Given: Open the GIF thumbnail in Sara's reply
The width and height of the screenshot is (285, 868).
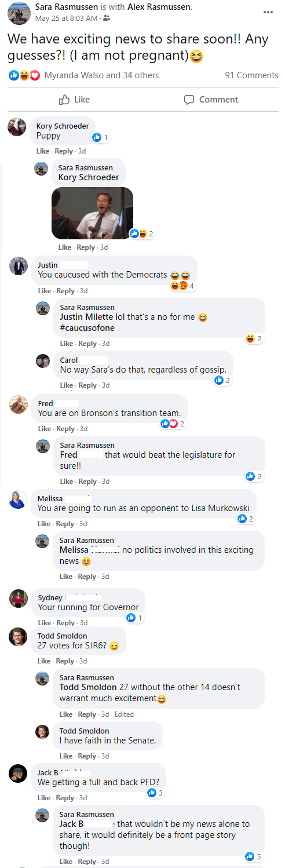Looking at the screenshot, I should point(92,213).
